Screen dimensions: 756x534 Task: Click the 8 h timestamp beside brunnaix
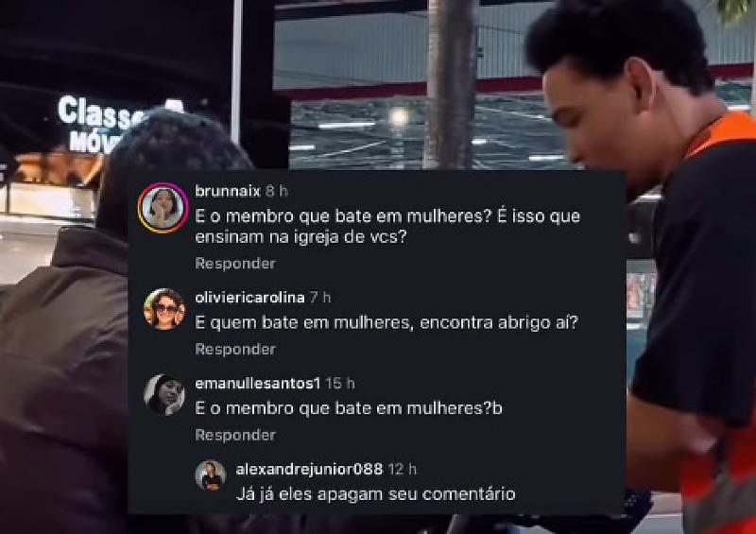point(277,192)
